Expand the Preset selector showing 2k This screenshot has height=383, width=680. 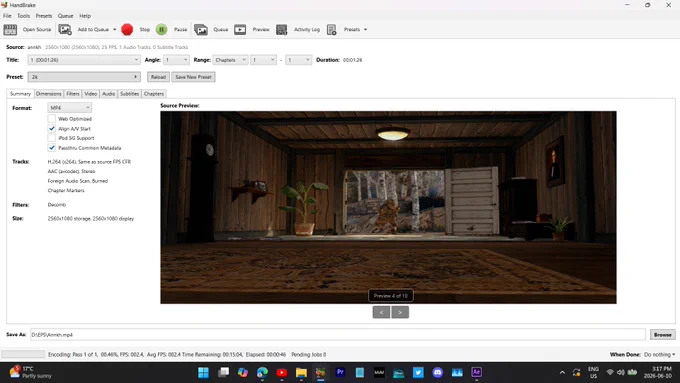click(x=84, y=77)
